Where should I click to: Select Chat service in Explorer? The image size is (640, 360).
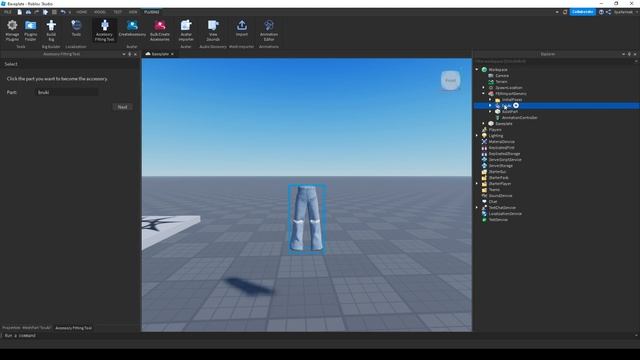493,202
